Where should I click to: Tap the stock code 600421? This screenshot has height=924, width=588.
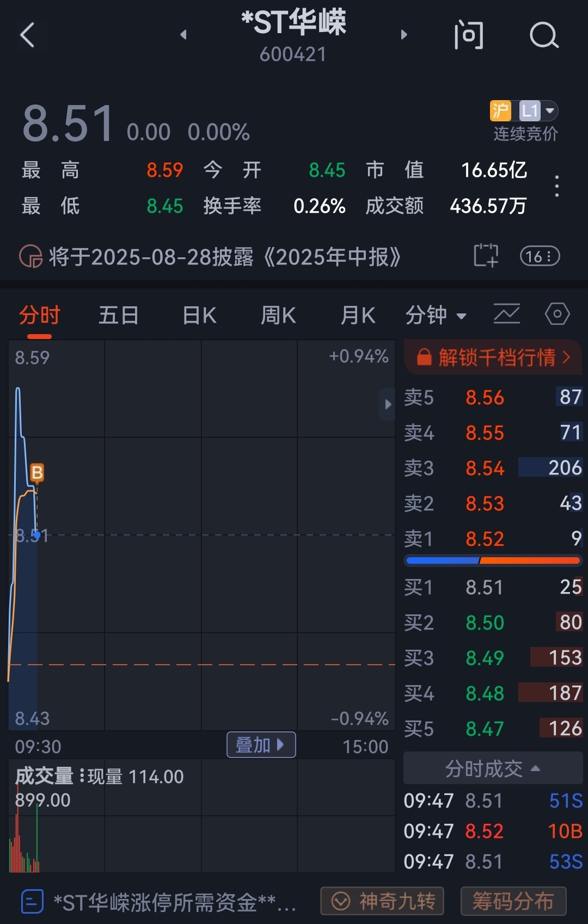tap(293, 54)
